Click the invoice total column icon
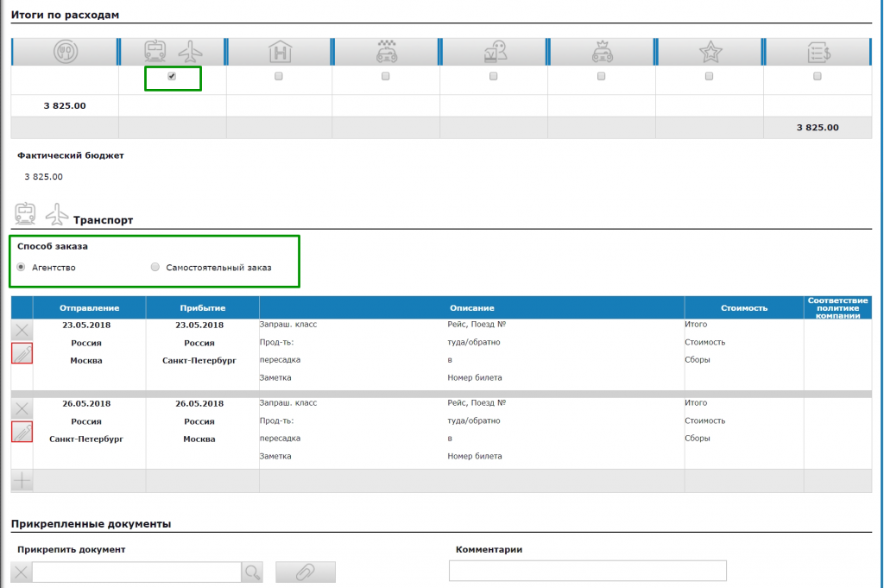The width and height of the screenshot is (884, 588). (x=817, y=53)
